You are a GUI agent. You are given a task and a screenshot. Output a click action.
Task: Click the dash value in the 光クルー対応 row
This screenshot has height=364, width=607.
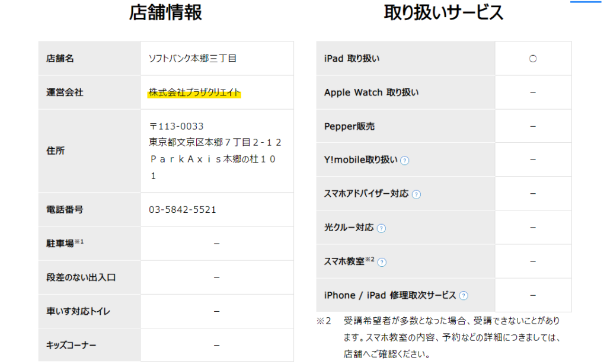pyautogui.click(x=533, y=227)
